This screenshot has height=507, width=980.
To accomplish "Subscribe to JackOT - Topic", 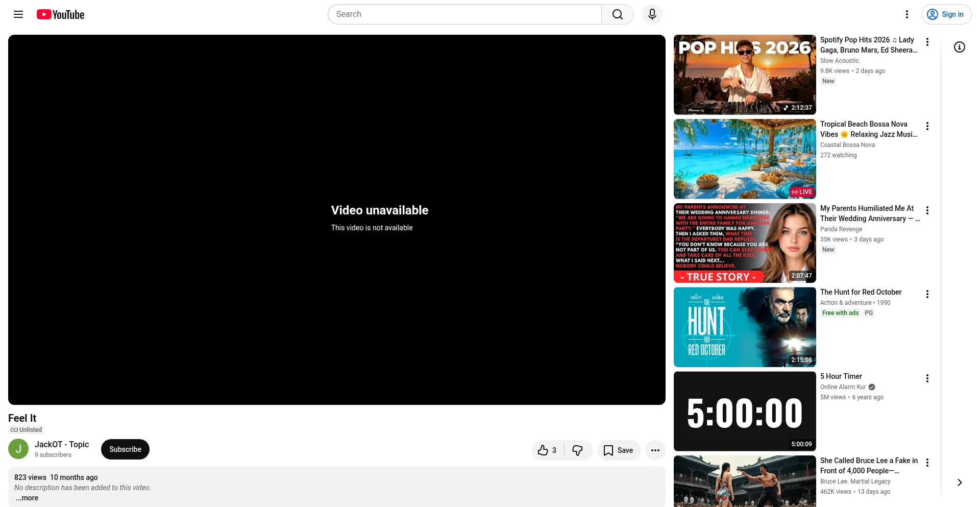I will 125,449.
